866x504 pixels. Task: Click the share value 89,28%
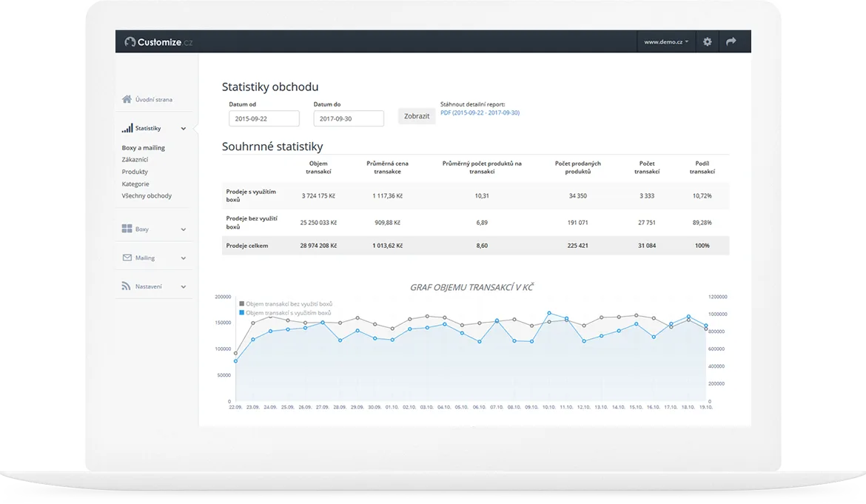pos(702,223)
